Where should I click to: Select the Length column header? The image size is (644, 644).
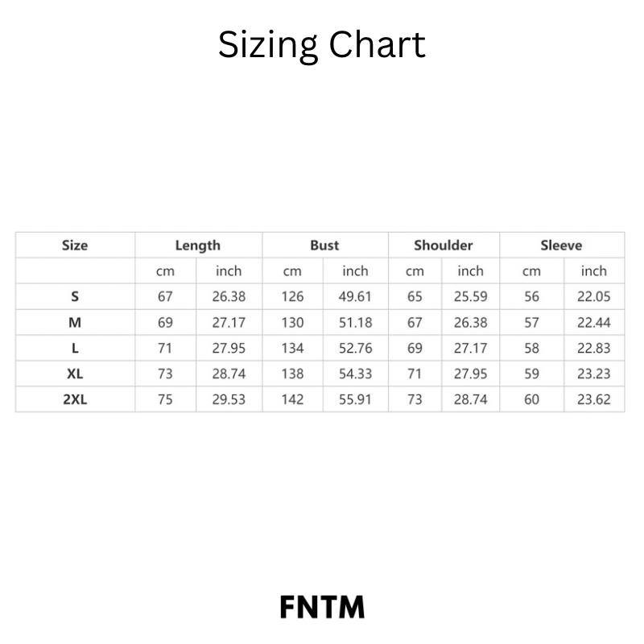coord(198,245)
